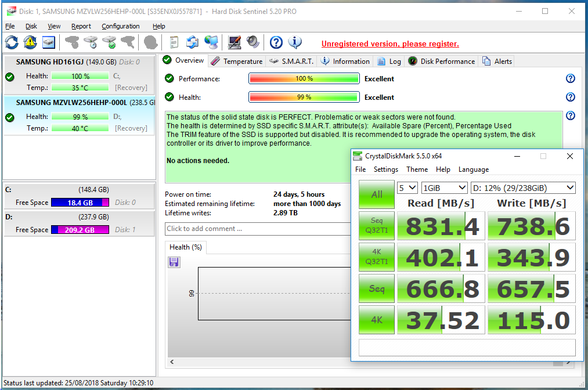This screenshot has height=390, width=588.
Task: Click the blue info bubble toolbar icon
Action: (x=295, y=42)
